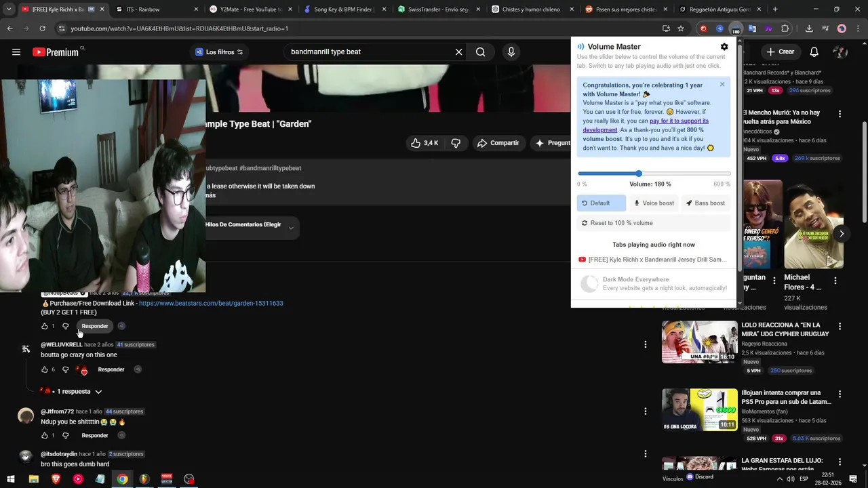The height and width of the screenshot is (488, 868).
Task: Open options for the @Jtfrom772 comment
Action: click(x=645, y=411)
